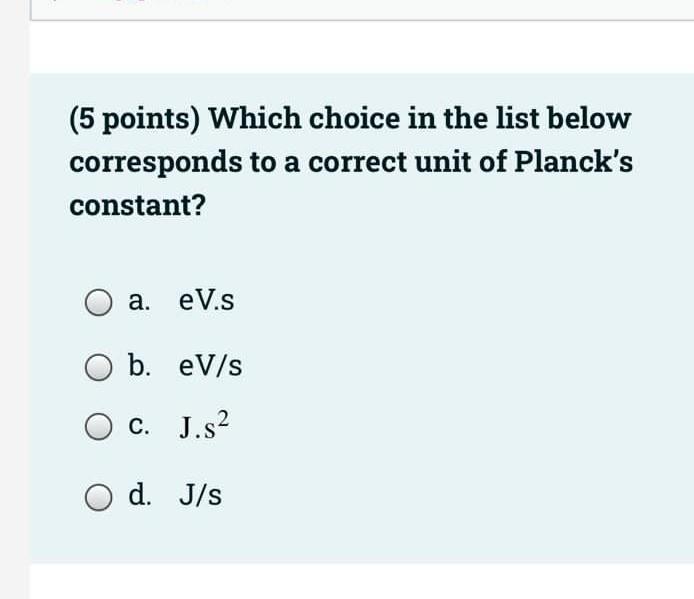Click the eV.s answer text
The width and height of the screenshot is (694, 599).
(x=206, y=301)
